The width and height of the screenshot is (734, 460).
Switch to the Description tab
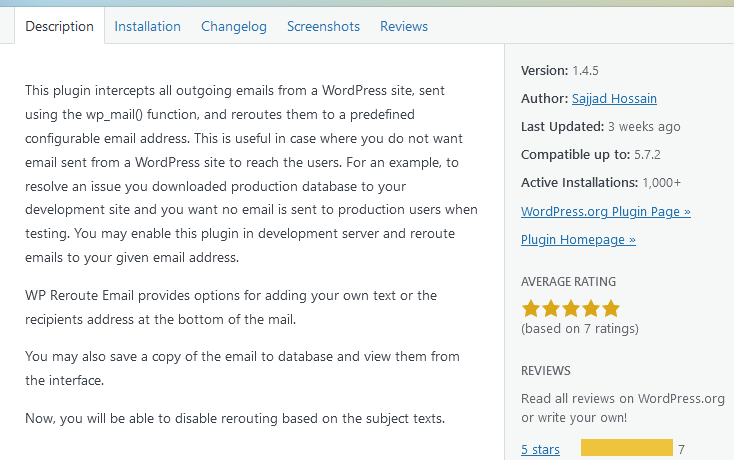[59, 26]
